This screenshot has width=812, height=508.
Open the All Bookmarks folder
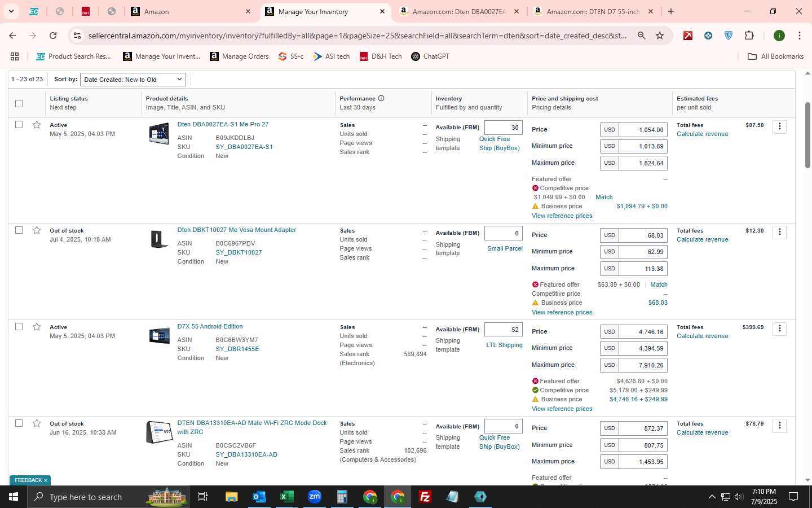tap(775, 56)
